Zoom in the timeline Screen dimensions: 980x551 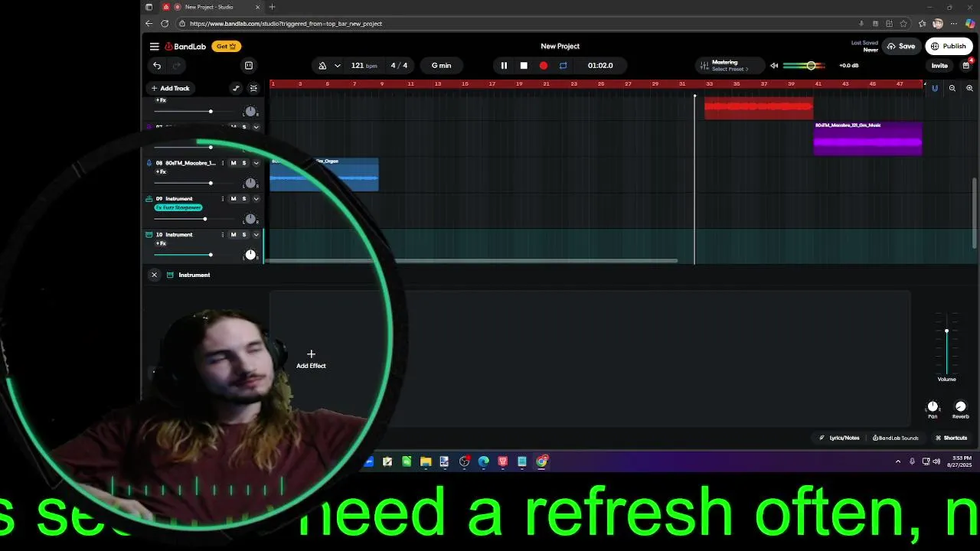pos(969,88)
